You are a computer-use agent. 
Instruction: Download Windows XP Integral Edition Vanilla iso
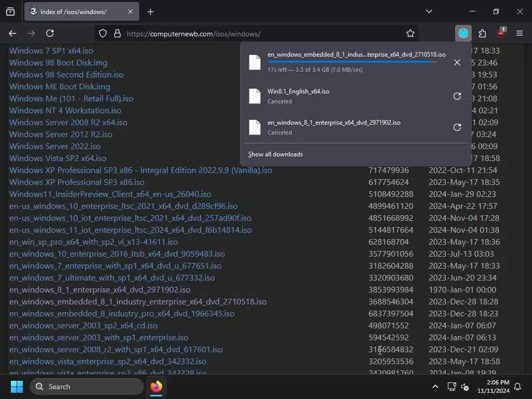pos(141,170)
